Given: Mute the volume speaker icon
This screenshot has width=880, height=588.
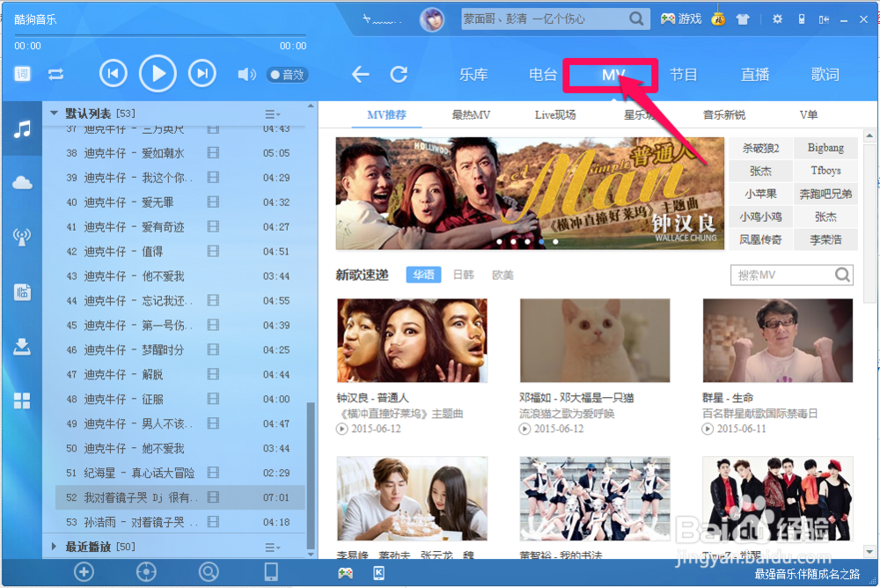Looking at the screenshot, I should pyautogui.click(x=246, y=74).
